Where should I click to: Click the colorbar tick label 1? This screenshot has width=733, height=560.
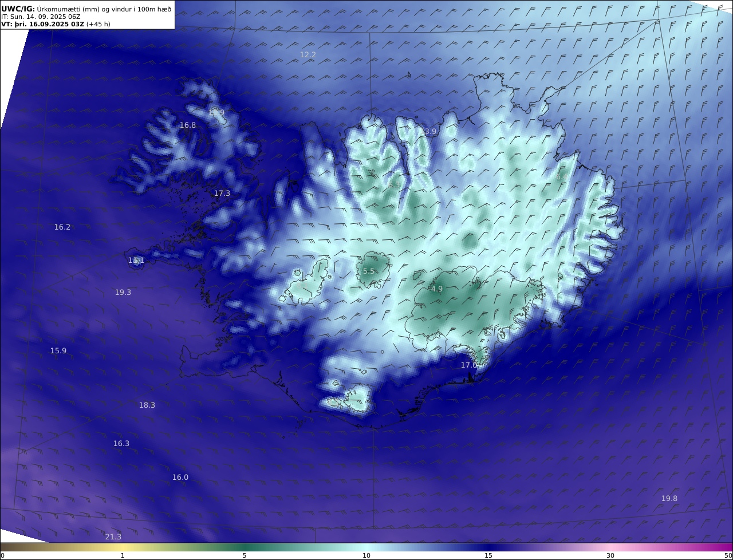123,556
